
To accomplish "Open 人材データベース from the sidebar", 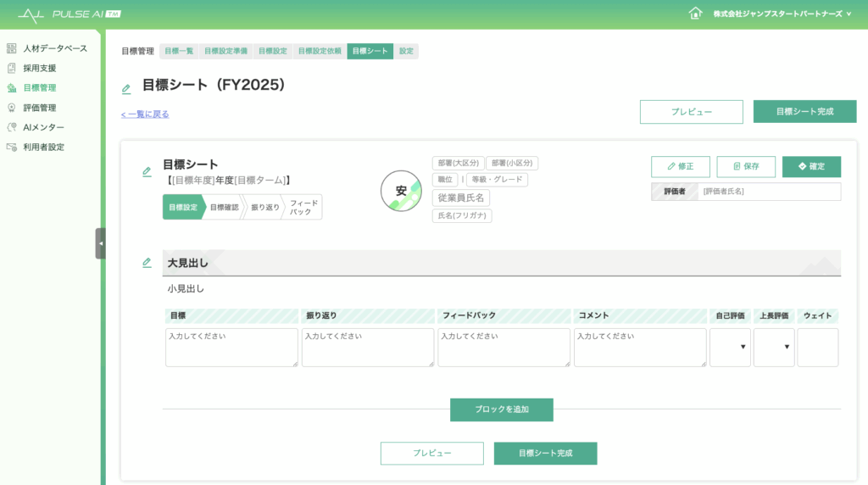I will pos(54,48).
